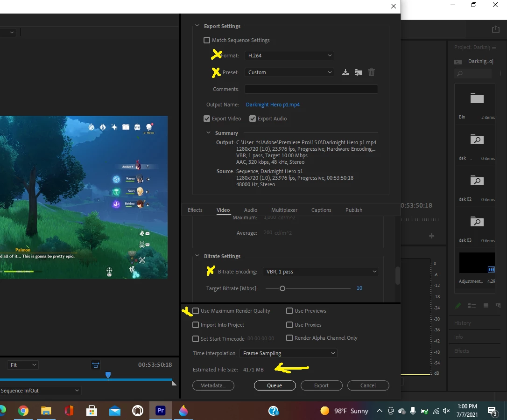Enable Set Start Timecode checkbox
The height and width of the screenshot is (420, 507).
(x=196, y=338)
